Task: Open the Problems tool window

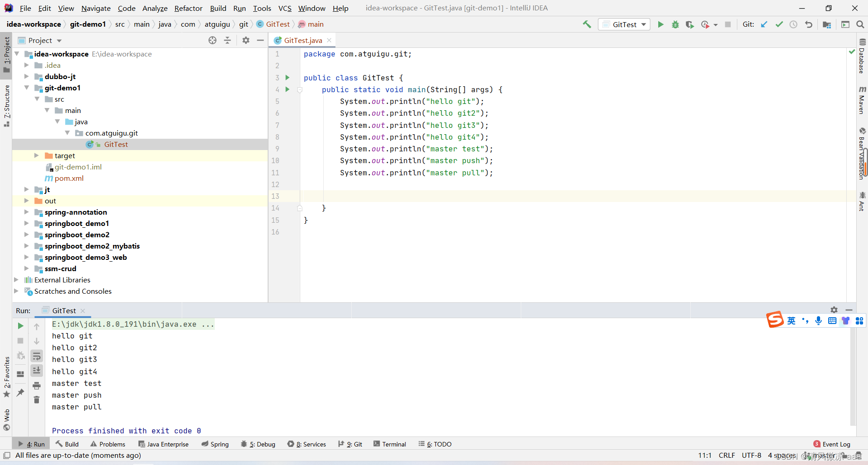Action: coord(108,444)
